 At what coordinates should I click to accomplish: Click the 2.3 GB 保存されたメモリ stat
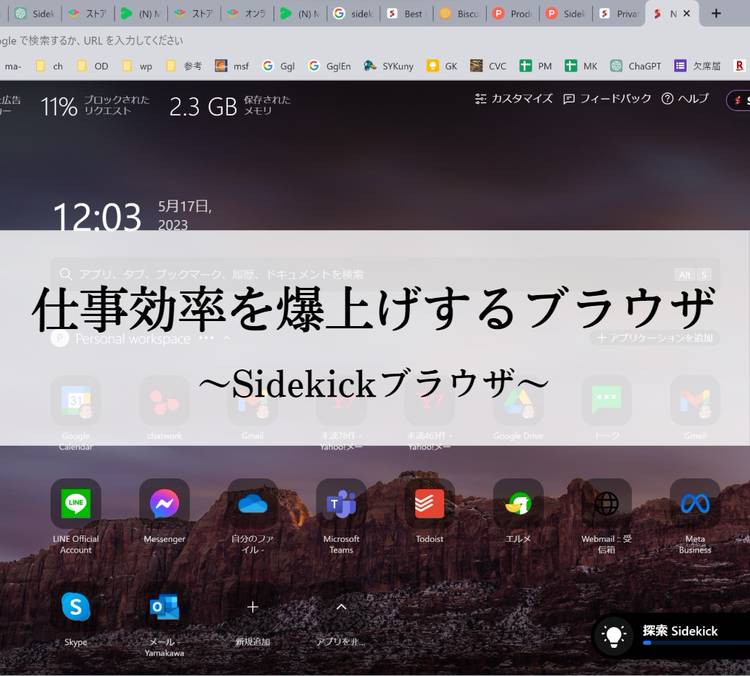[x=230, y=106]
